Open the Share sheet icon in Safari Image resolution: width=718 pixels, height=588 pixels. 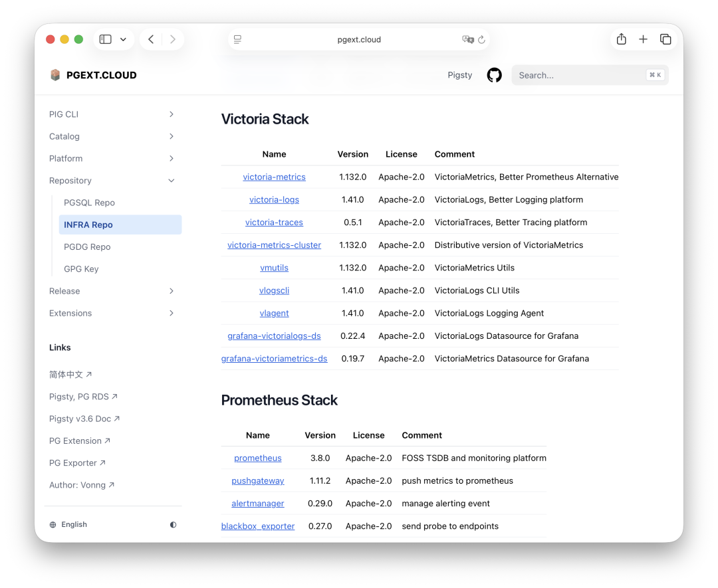click(621, 39)
